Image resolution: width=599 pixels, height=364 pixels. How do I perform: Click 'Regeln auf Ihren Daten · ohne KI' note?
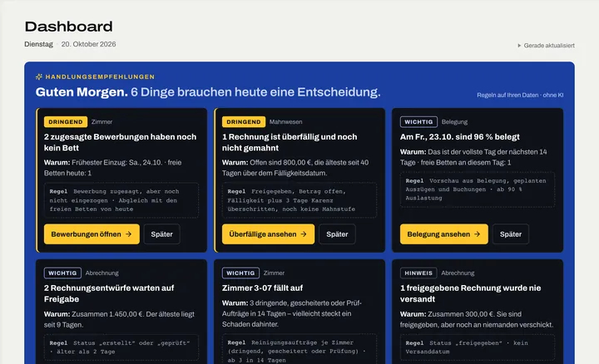click(520, 95)
